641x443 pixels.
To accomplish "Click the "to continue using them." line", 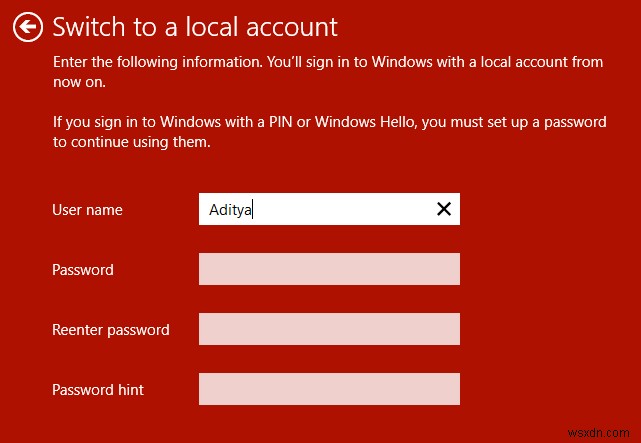I will pos(132,142).
